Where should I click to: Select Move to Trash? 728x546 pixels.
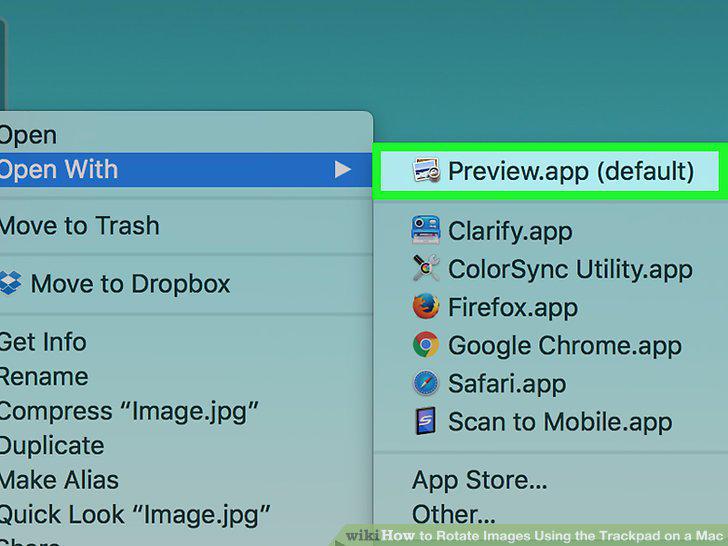click(186, 226)
